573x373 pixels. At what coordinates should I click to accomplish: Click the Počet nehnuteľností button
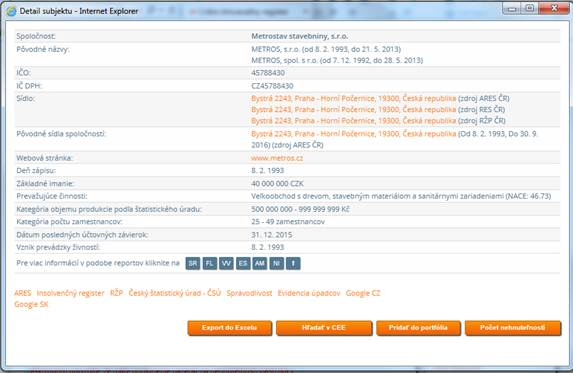click(x=513, y=328)
